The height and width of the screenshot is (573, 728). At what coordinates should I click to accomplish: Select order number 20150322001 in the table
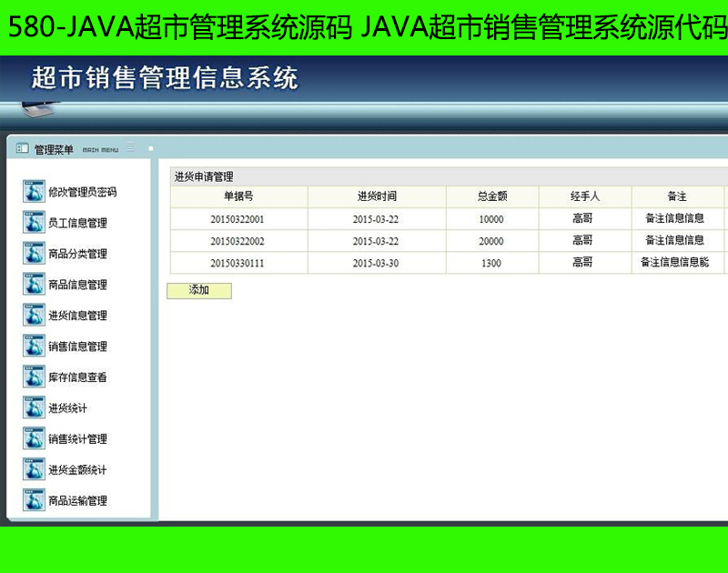pos(238,219)
